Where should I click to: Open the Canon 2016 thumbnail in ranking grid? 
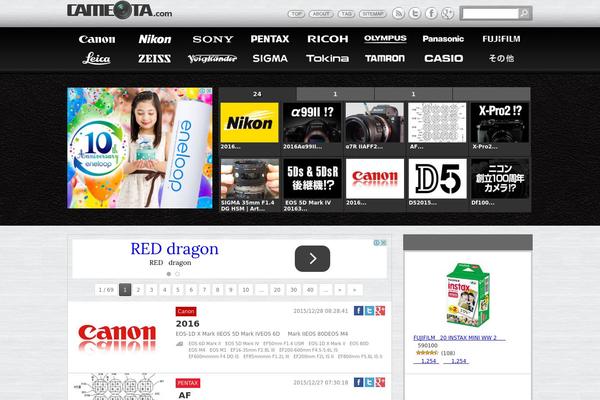(375, 179)
